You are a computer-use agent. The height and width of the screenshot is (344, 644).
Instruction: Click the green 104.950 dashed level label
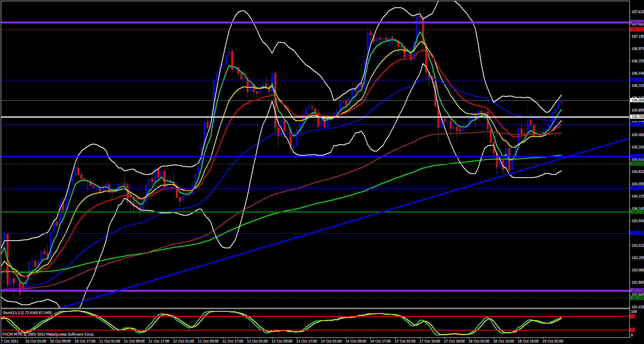[637, 164]
